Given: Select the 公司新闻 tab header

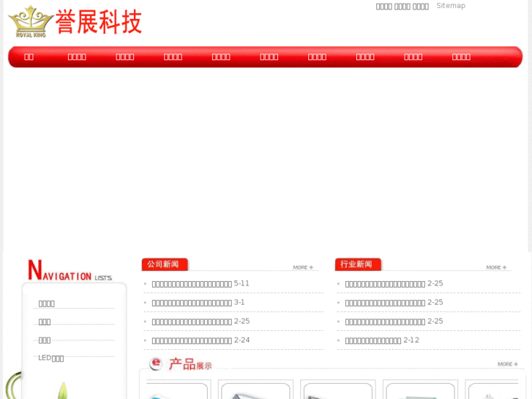Looking at the screenshot, I should [x=165, y=264].
